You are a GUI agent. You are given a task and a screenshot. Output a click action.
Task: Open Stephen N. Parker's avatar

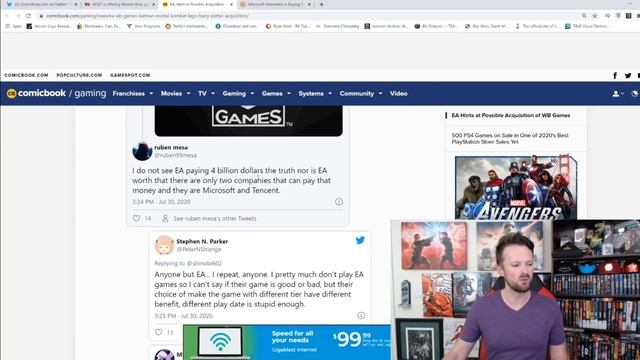pos(164,245)
